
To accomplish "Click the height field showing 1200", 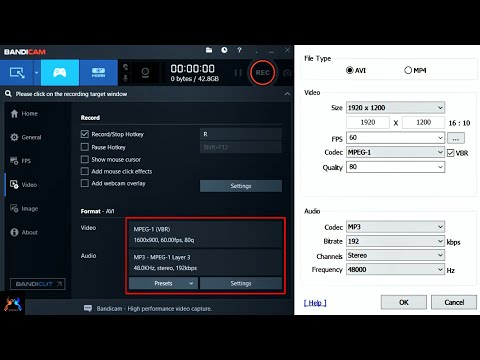I will (x=423, y=122).
